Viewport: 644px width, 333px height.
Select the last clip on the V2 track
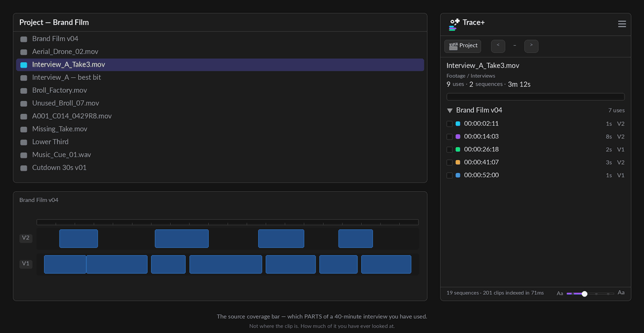[x=355, y=238]
